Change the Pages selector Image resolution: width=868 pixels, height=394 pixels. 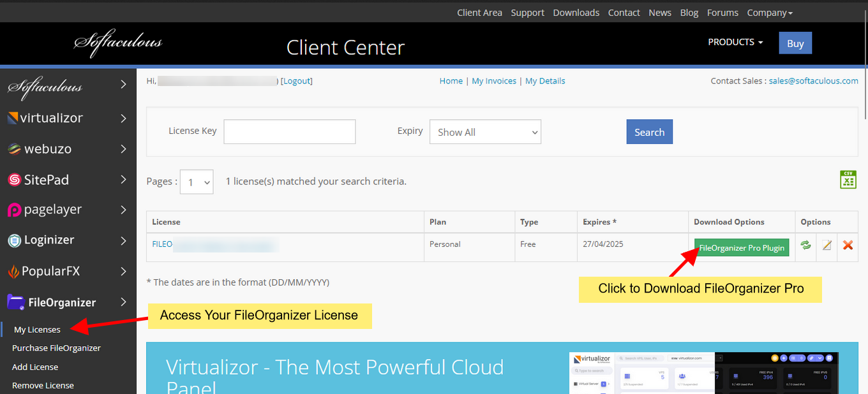[196, 182]
